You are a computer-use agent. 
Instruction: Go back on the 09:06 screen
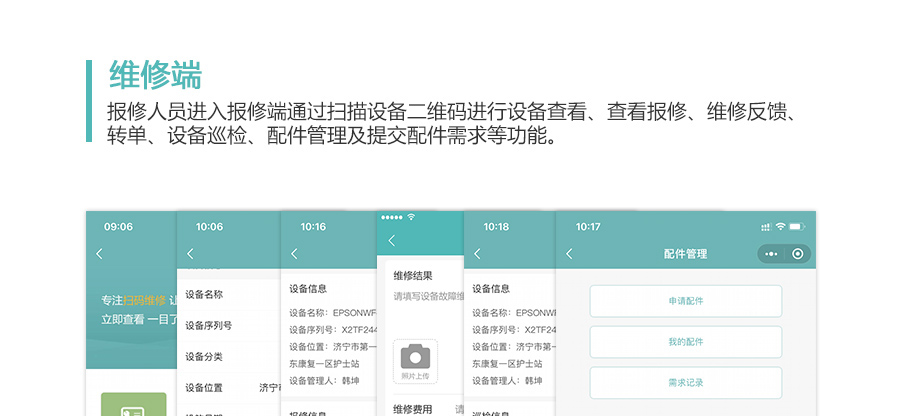click(x=99, y=254)
